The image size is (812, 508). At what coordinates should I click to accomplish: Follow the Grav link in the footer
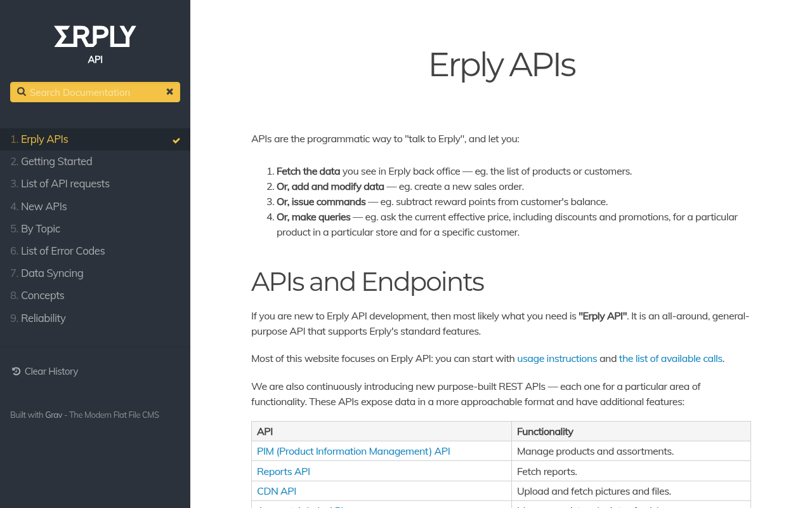point(54,415)
